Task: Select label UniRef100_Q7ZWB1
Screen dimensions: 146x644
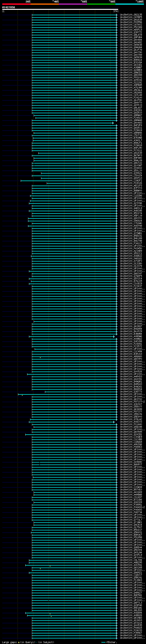Action: click(x=131, y=233)
